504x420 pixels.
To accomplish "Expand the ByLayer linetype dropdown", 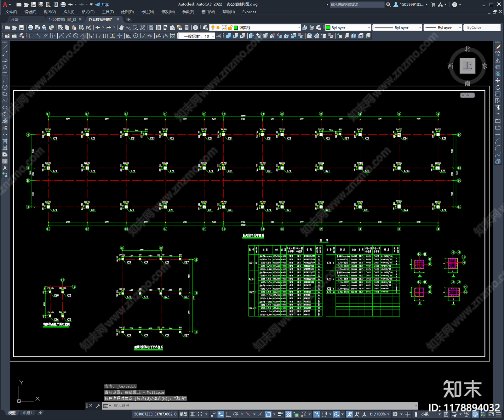I will pos(397,28).
